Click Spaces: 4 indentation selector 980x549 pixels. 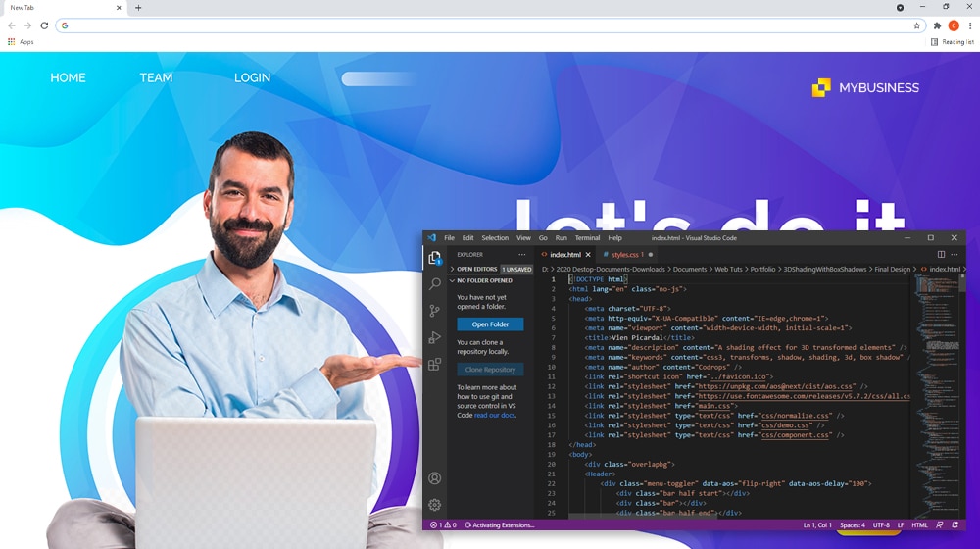[x=853, y=525]
